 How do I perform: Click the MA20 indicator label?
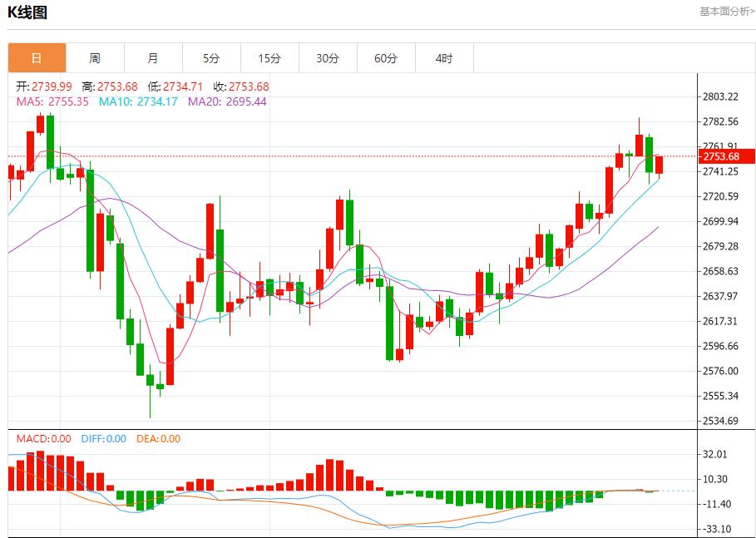(x=227, y=101)
